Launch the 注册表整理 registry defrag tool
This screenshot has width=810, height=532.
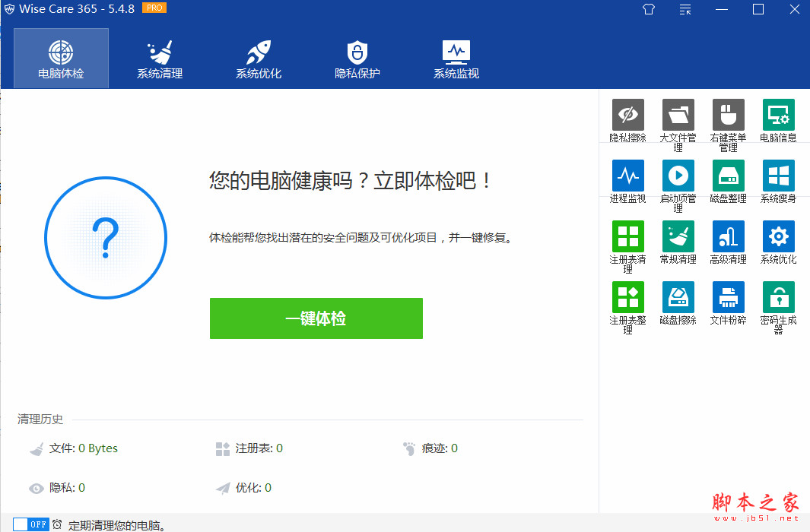tap(627, 308)
